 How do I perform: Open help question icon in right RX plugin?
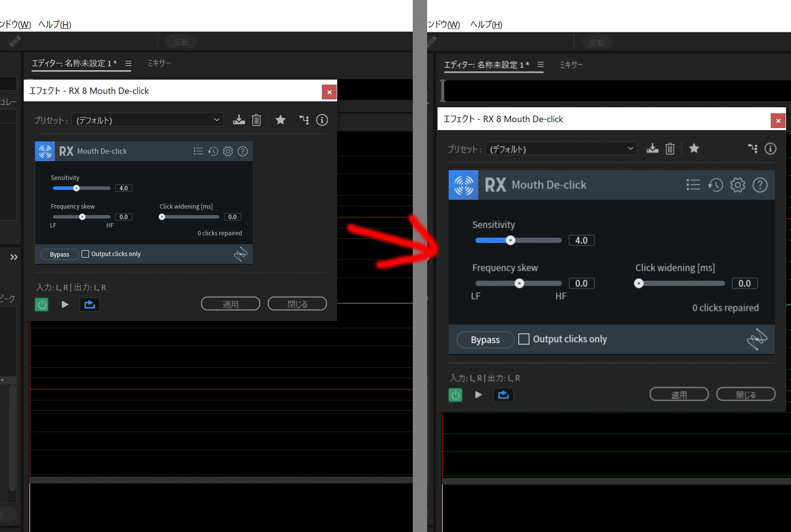760,185
